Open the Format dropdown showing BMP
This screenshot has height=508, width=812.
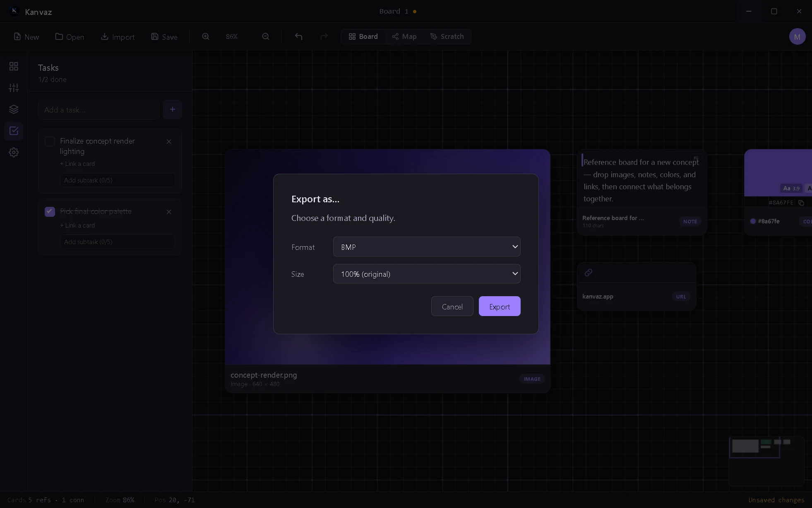pos(427,247)
